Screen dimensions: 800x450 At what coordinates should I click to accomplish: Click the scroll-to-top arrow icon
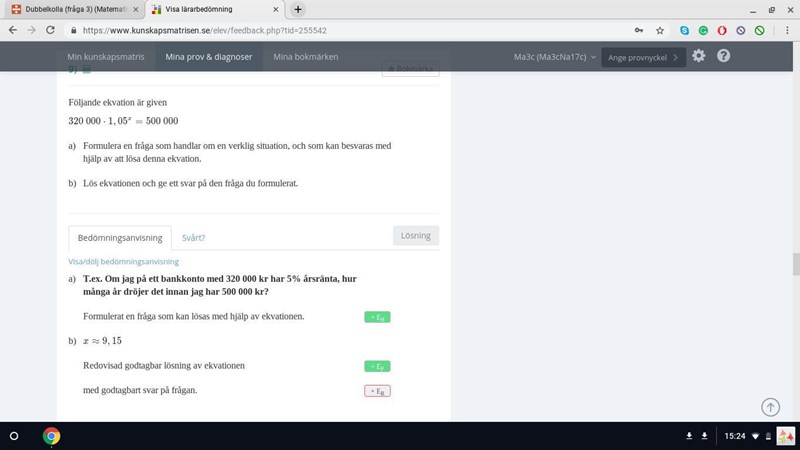[x=770, y=407]
